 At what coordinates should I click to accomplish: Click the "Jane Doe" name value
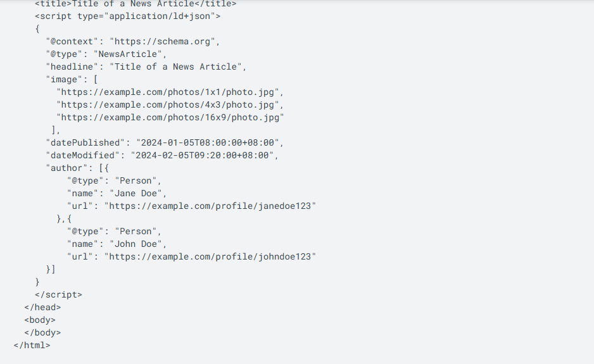(x=138, y=194)
